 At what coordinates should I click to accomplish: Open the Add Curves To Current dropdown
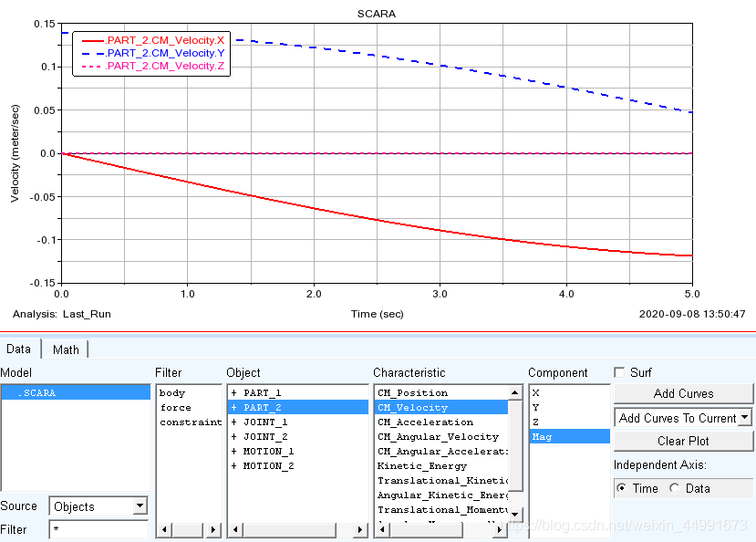(x=744, y=418)
